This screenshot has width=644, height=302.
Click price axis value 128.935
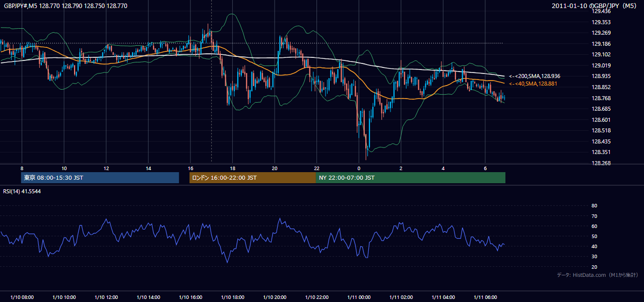[x=602, y=76]
